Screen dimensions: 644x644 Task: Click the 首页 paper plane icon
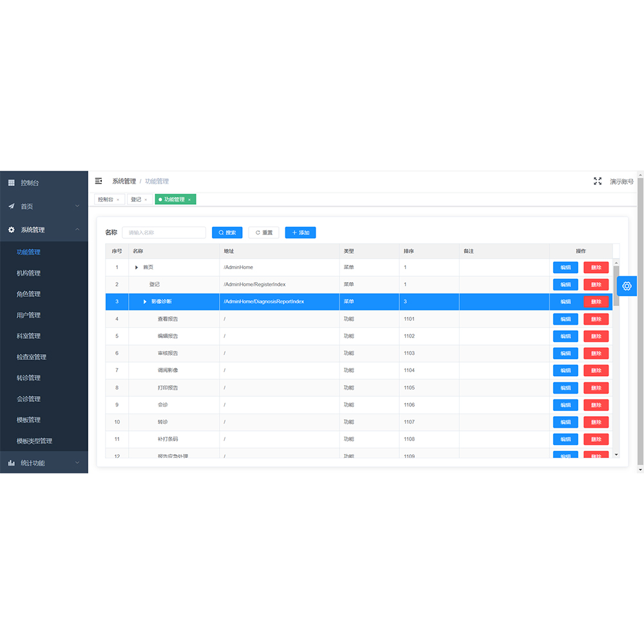point(11,206)
